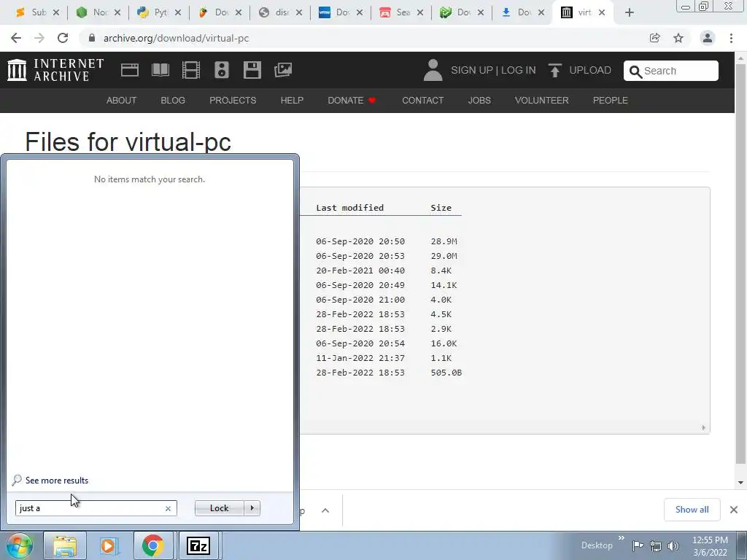Switch to Chrome in the taskbar
The height and width of the screenshot is (560, 747).
pyautogui.click(x=153, y=545)
